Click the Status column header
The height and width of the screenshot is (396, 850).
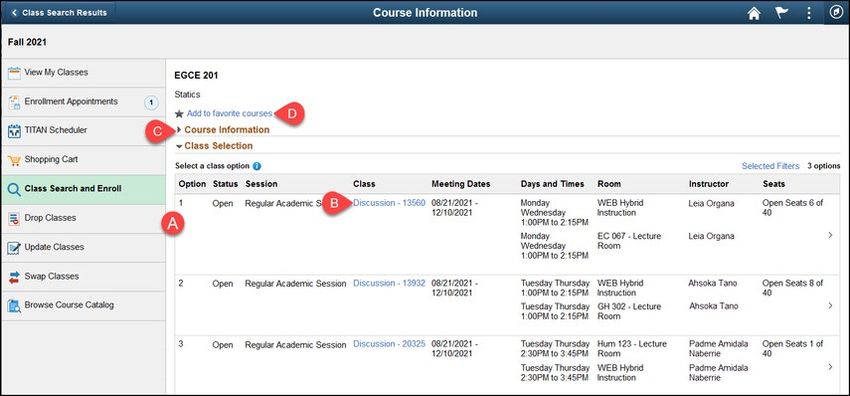click(225, 184)
